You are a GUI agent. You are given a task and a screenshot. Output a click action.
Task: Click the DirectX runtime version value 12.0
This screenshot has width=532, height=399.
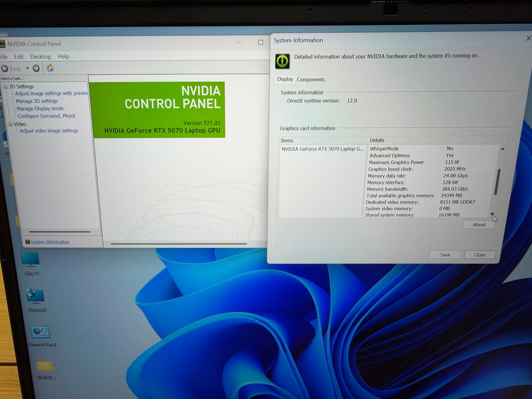(x=352, y=101)
